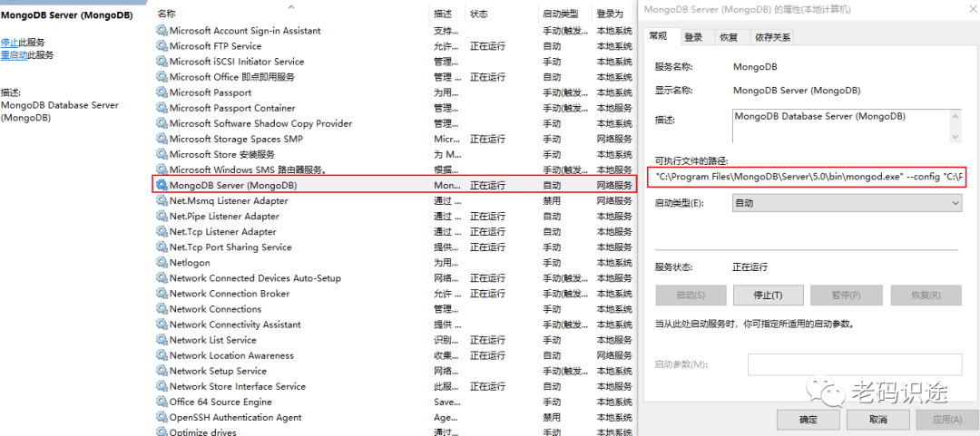Click gear icon of Net.Tcp Port Sharing Service
Screen dimensions: 980x436
coord(162,247)
